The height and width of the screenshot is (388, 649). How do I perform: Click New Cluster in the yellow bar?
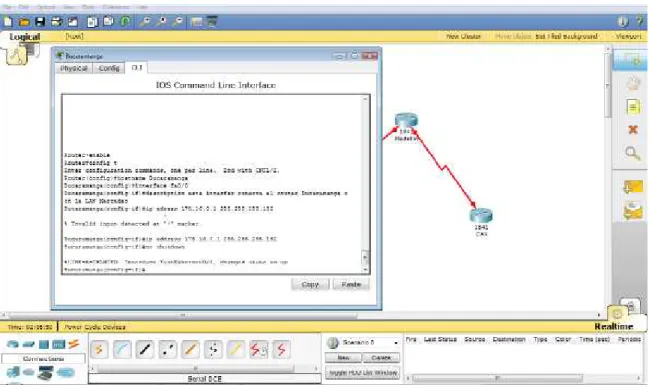[x=464, y=36]
